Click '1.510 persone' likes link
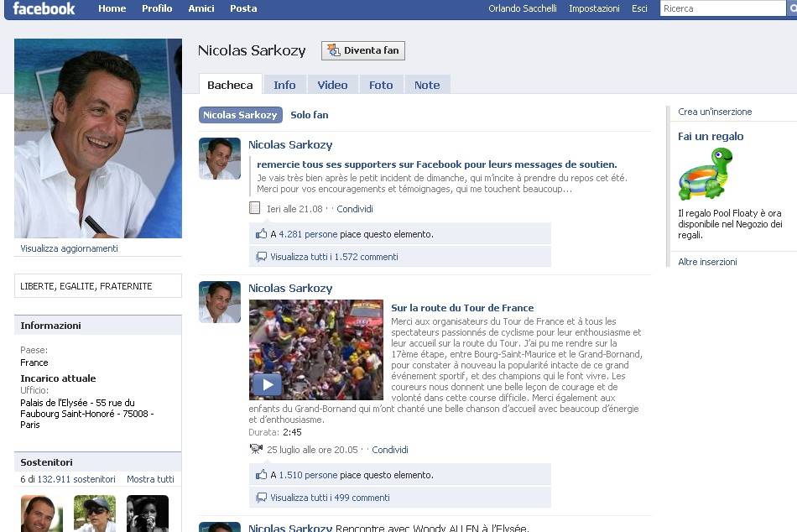 pos(308,475)
